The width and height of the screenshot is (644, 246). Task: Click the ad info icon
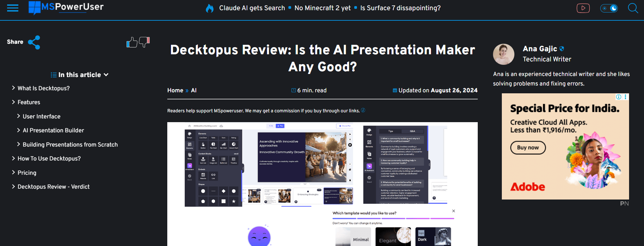(619, 97)
